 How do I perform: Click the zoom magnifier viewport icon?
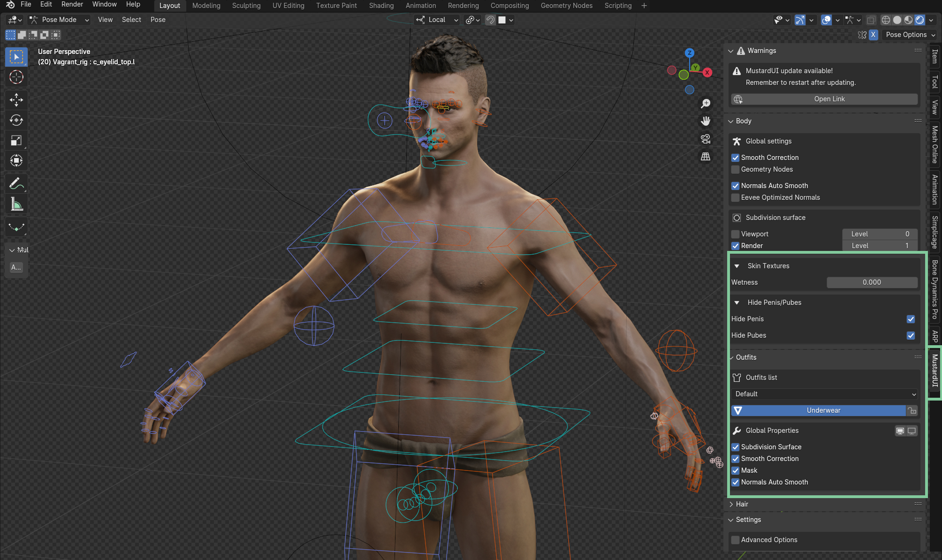(x=706, y=103)
